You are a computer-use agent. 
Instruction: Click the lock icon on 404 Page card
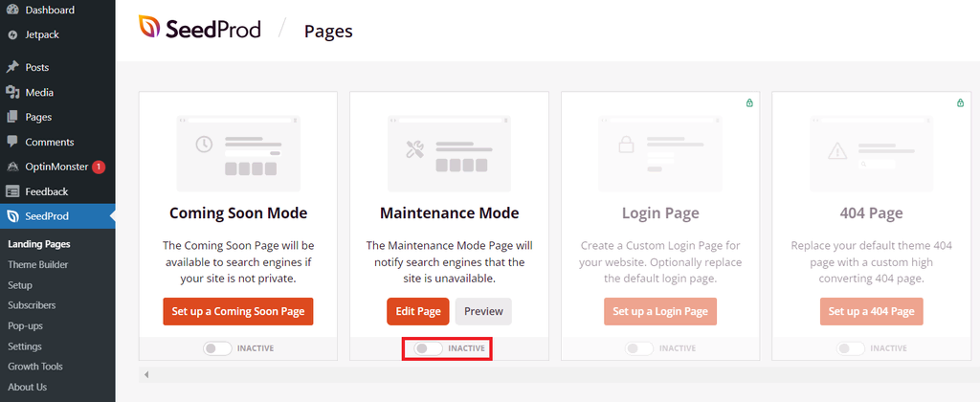tap(961, 102)
